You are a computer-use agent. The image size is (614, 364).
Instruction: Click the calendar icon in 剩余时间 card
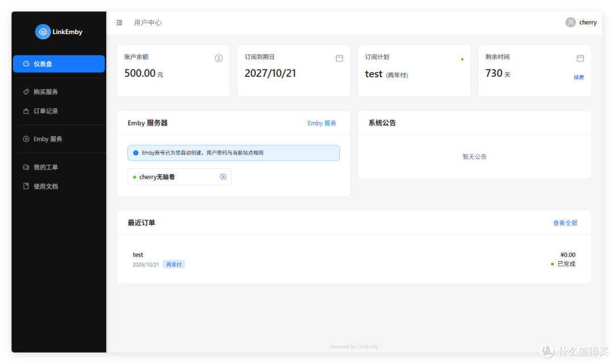click(580, 58)
